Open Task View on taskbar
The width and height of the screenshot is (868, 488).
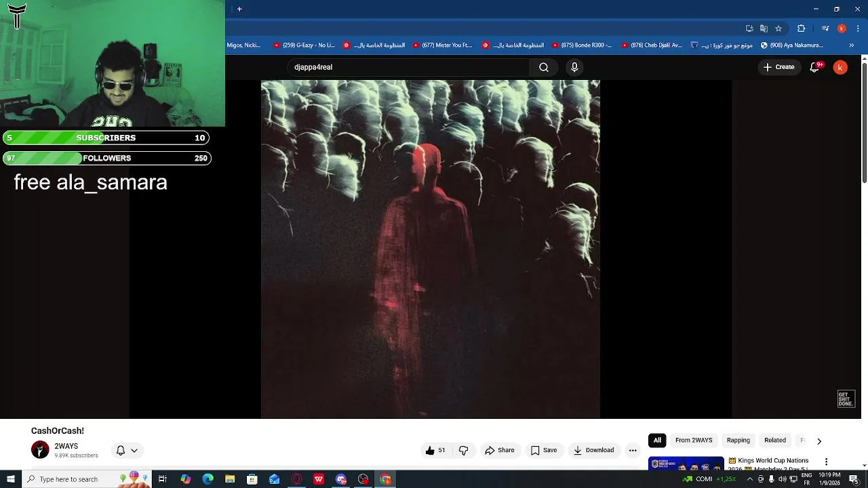pyautogui.click(x=163, y=479)
